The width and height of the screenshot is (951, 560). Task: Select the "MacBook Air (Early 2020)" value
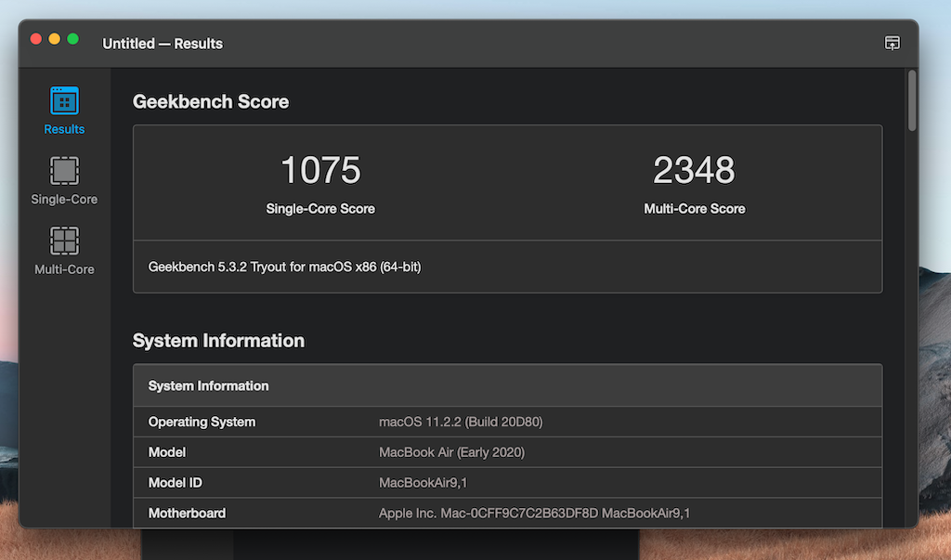pos(452,452)
